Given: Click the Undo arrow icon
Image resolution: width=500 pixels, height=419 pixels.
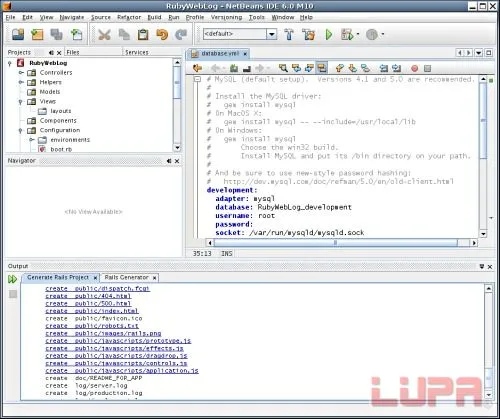Looking at the screenshot, I should (162, 34).
